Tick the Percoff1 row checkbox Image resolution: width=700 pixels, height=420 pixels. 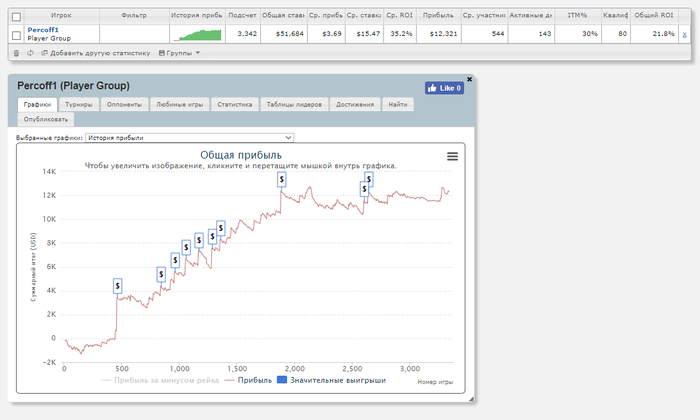click(17, 35)
